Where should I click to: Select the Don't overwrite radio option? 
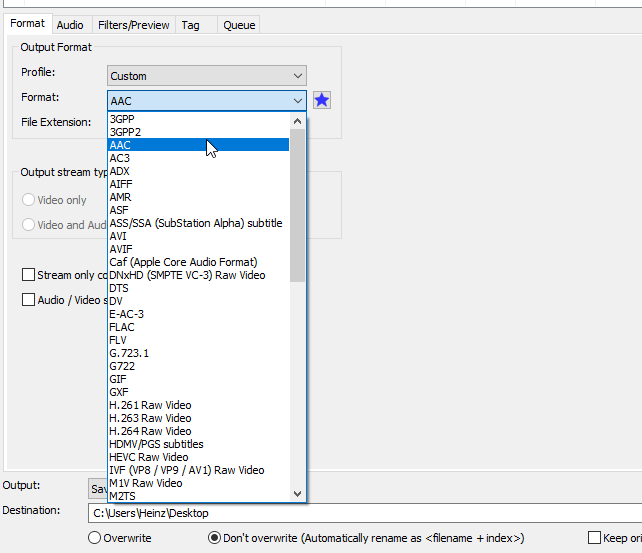click(214, 538)
